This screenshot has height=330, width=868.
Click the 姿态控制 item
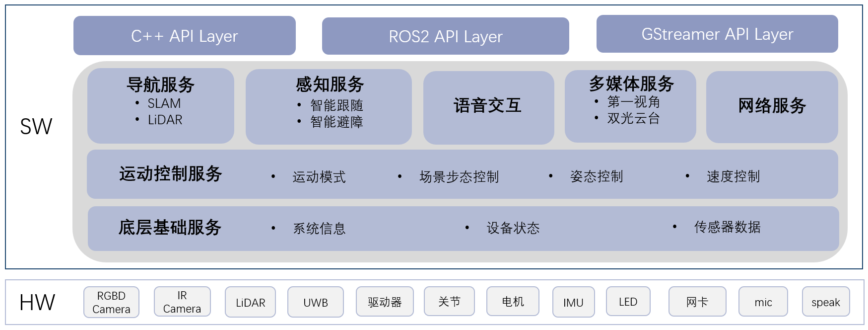(597, 176)
